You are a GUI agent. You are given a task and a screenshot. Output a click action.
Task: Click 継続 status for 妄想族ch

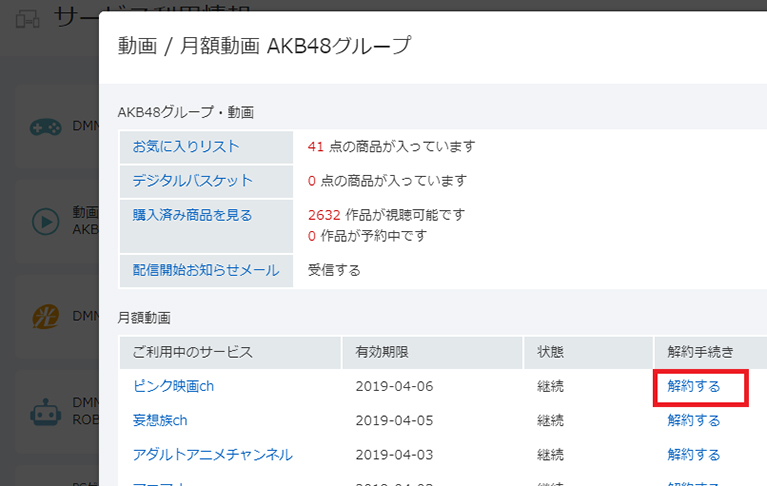(550, 420)
